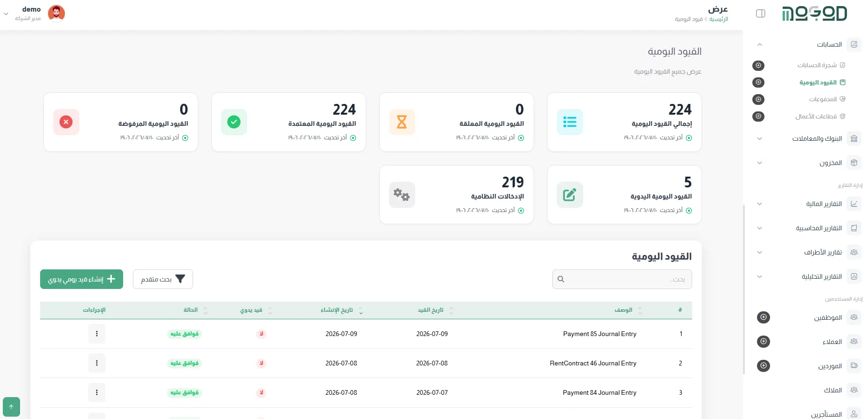Click the search field بحث
Viewport: 868px width, 419px height.
(622, 279)
